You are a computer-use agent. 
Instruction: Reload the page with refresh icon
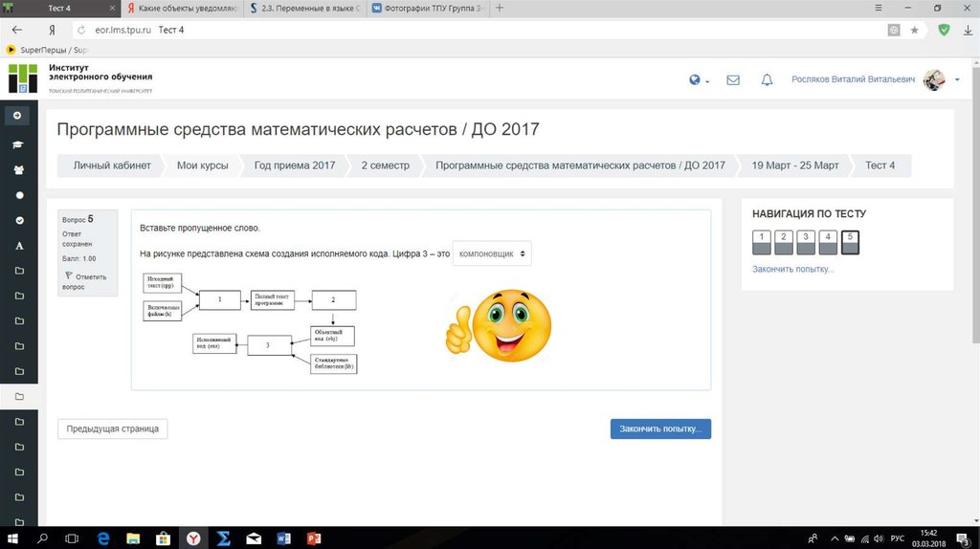coord(81,30)
